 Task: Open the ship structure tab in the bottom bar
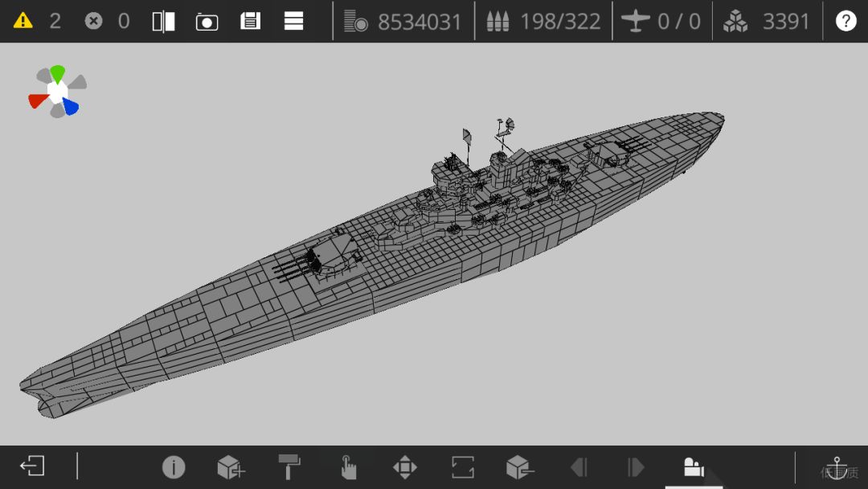(693, 466)
